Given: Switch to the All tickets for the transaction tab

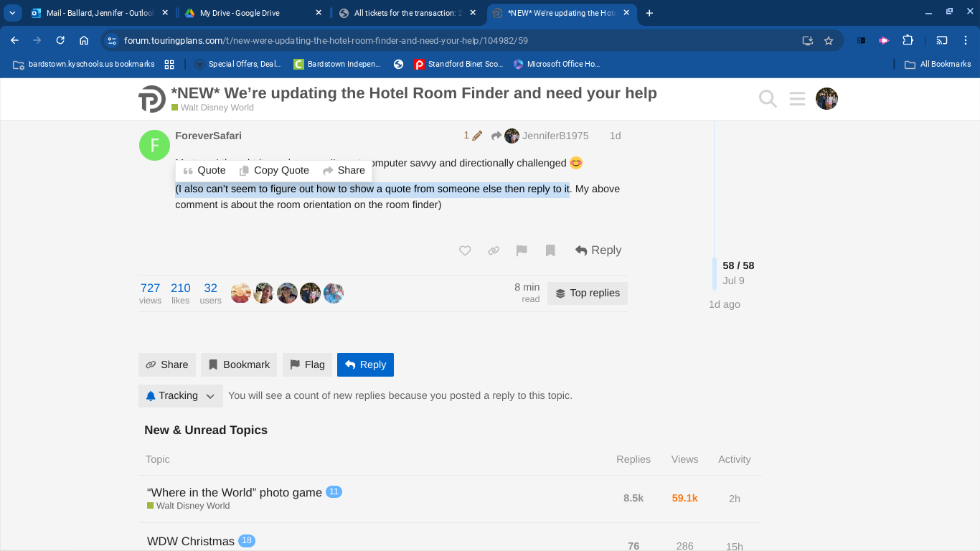Looking at the screenshot, I should tap(406, 13).
